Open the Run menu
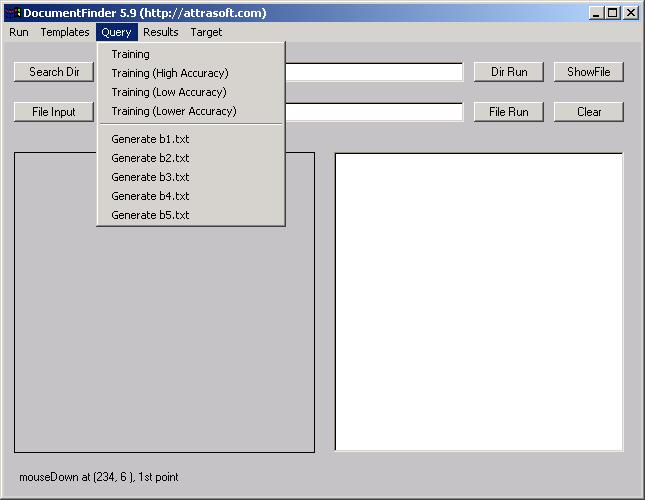 point(19,32)
